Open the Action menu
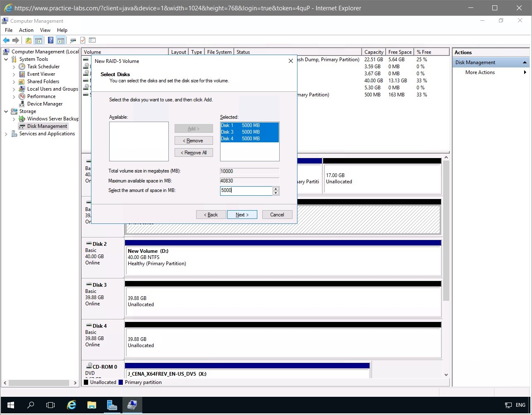This screenshot has height=415, width=532. (x=26, y=30)
